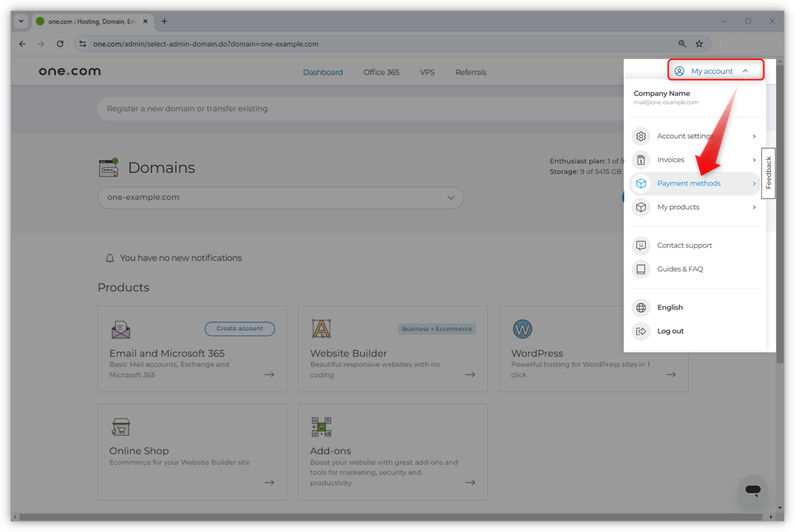Reload the page in browser
The image size is (795, 532).
tap(60, 44)
